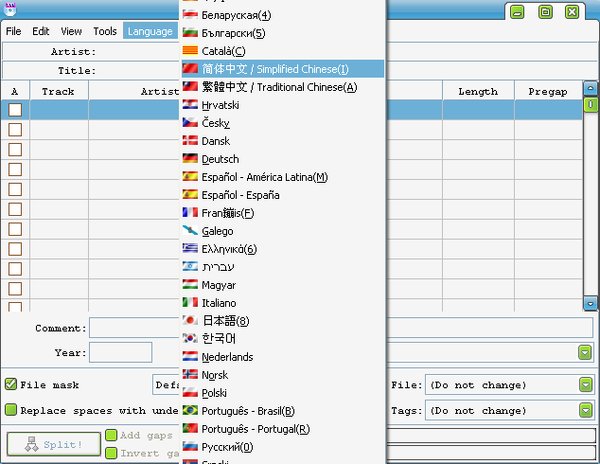Tick the fifth track row checkbox

(15, 189)
